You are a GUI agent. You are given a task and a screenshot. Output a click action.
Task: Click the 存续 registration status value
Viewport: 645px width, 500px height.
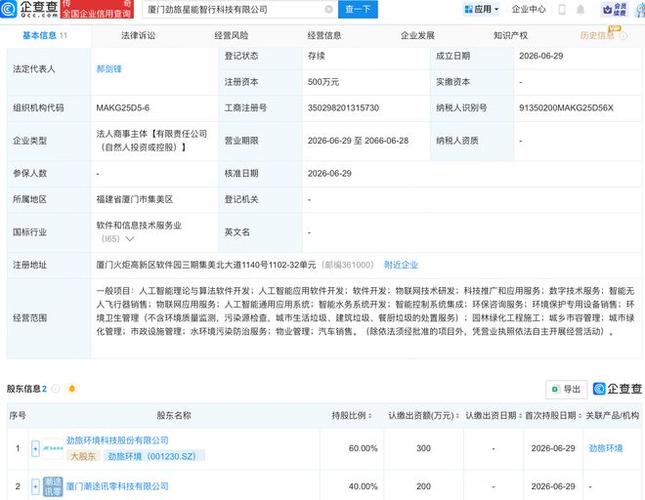click(x=316, y=56)
